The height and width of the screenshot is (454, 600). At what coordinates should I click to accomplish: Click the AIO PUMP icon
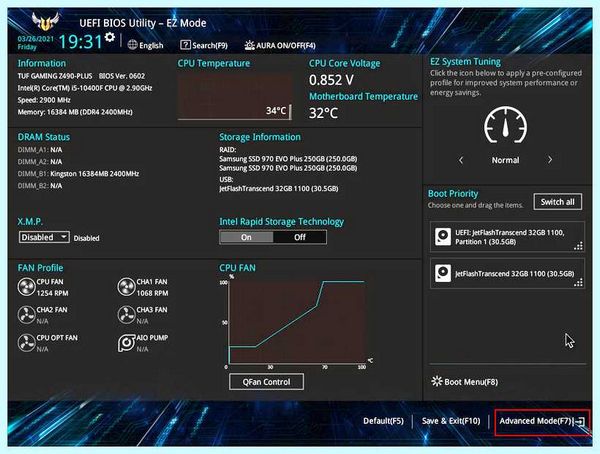[x=126, y=343]
